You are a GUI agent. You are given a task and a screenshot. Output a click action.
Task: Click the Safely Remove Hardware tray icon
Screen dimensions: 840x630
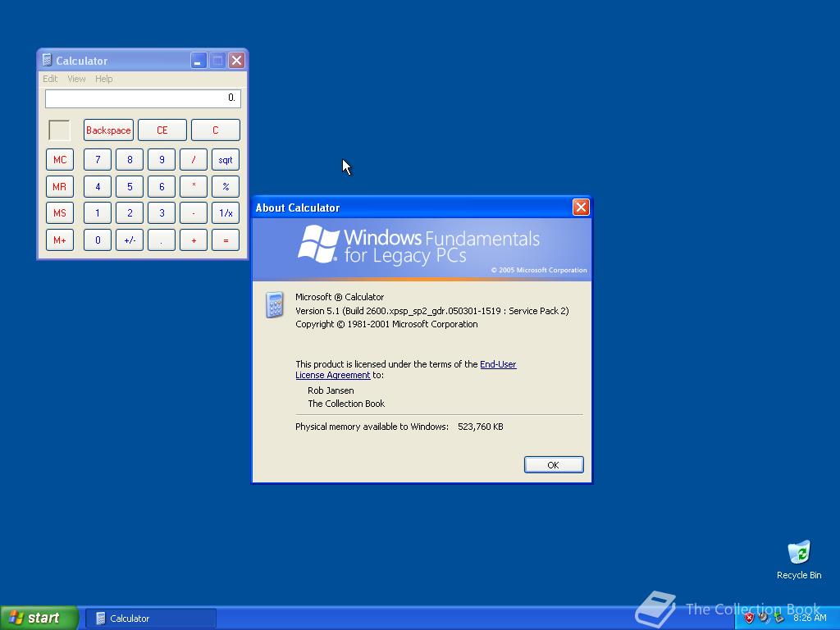[778, 618]
